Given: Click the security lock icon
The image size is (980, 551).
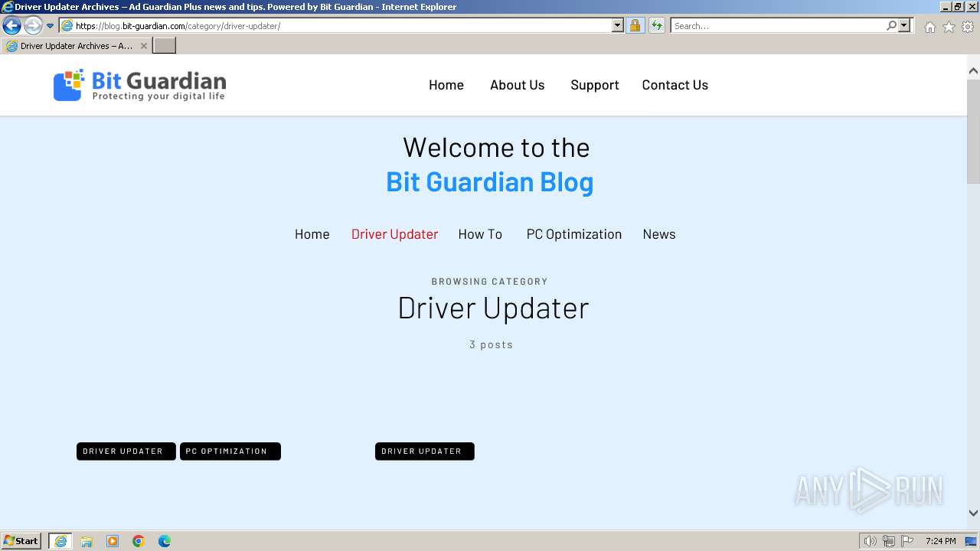Looking at the screenshot, I should (x=635, y=25).
